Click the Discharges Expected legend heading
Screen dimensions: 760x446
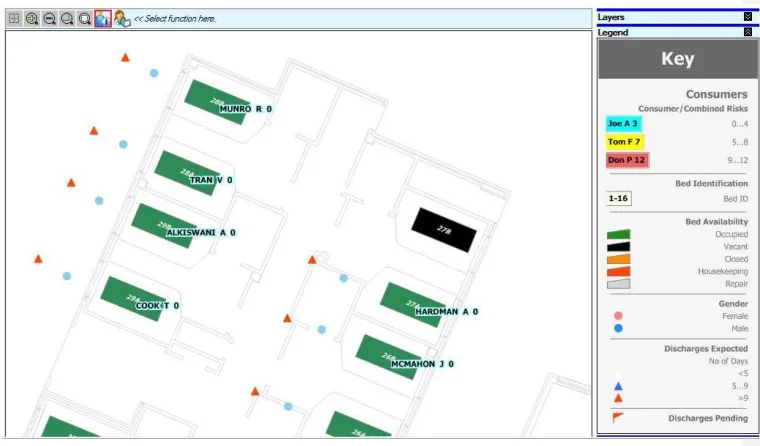point(706,349)
